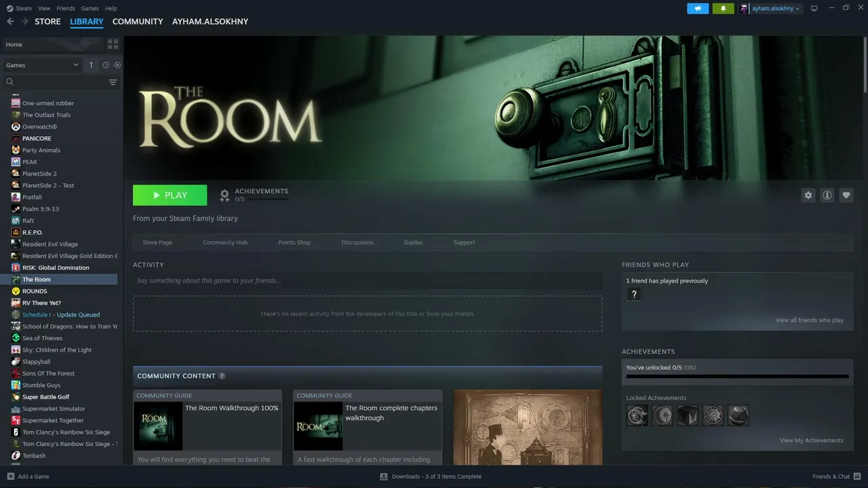
Task: Click View all friends who play
Action: tap(810, 321)
